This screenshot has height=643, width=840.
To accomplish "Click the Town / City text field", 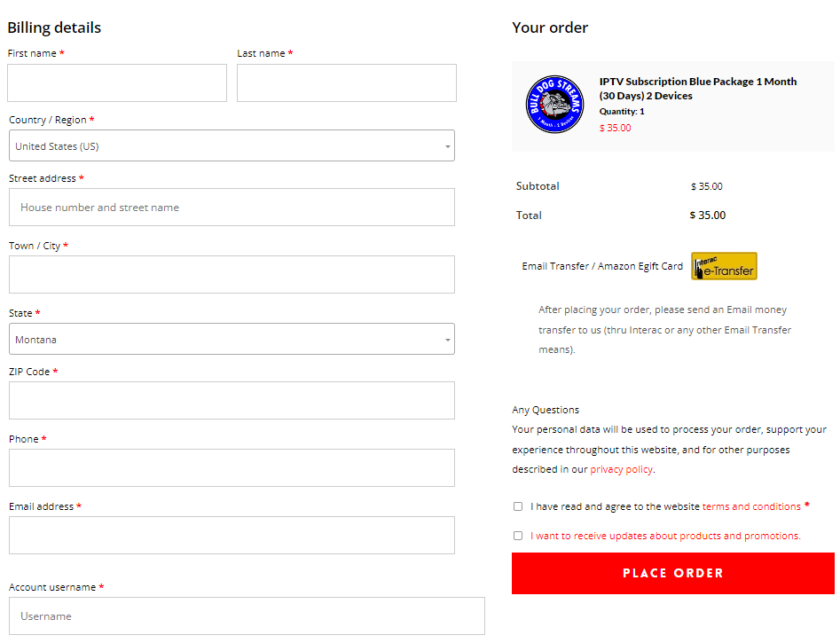I will coord(232,275).
